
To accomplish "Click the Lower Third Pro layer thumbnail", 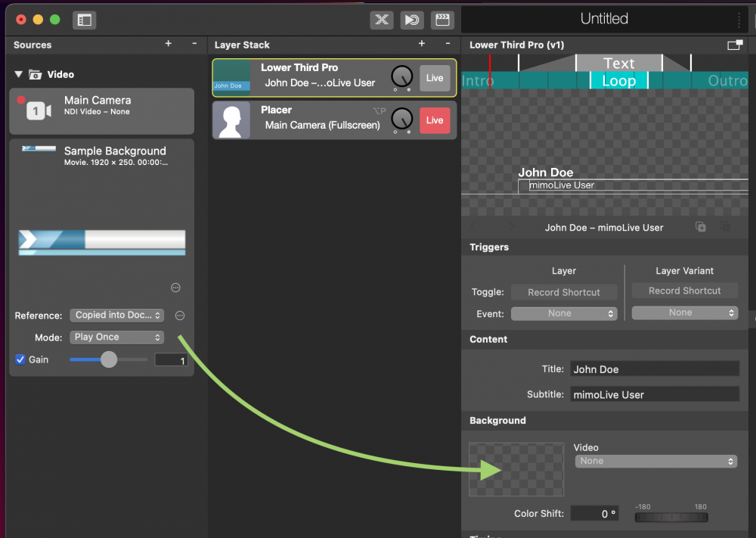I will pos(231,77).
